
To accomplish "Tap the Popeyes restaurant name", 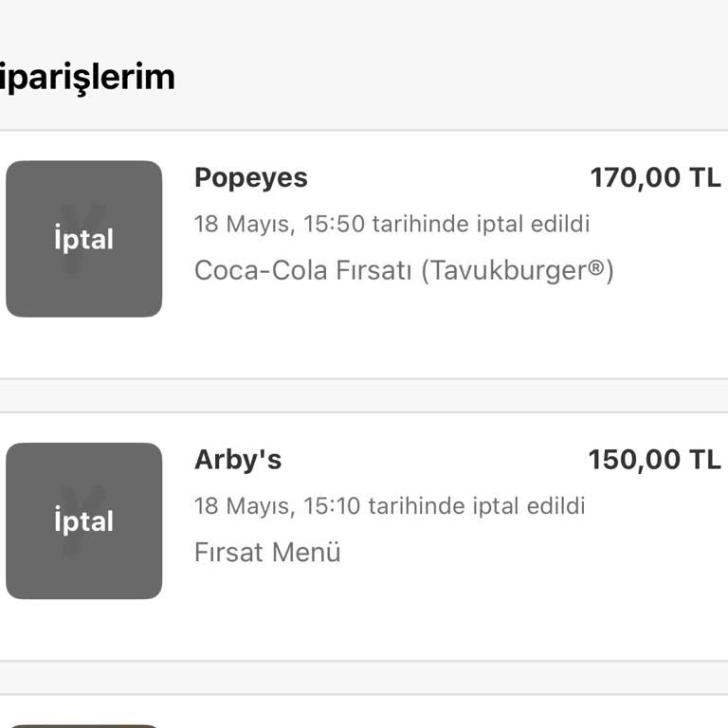I will [x=250, y=178].
